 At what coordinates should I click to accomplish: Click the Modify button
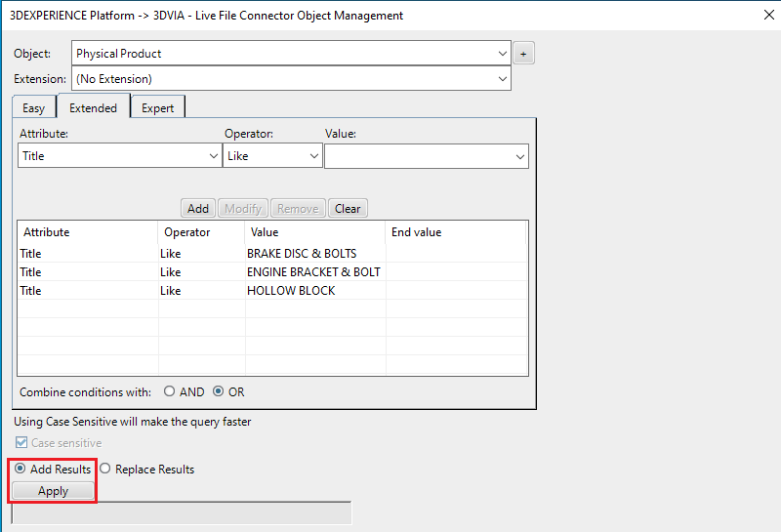coord(243,208)
